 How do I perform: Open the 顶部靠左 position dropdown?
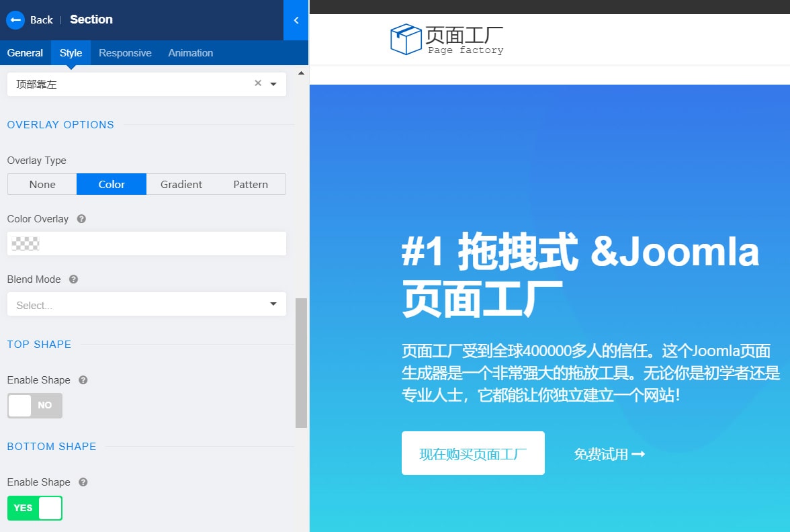click(146, 84)
